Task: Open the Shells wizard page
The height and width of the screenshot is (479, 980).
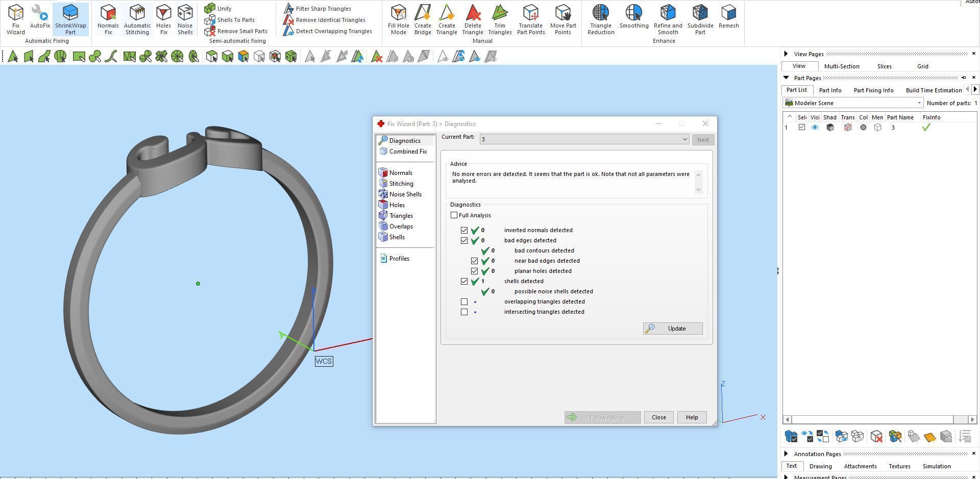Action: point(392,237)
